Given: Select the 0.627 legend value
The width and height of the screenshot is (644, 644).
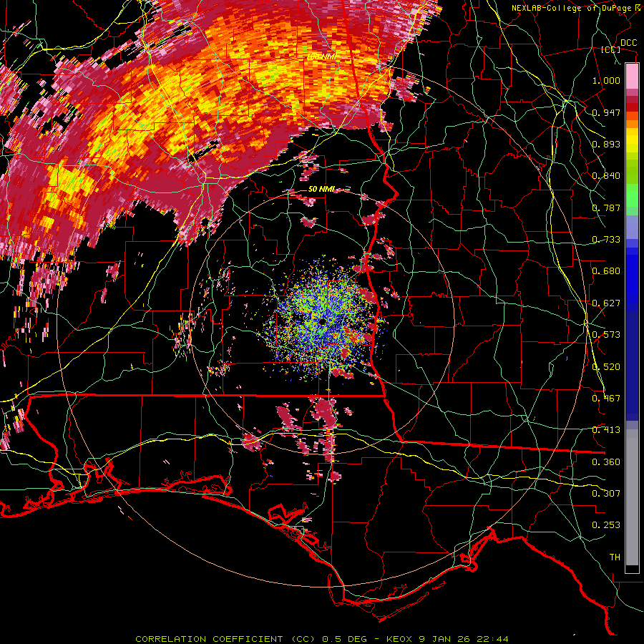Looking at the screenshot, I should point(606,303).
